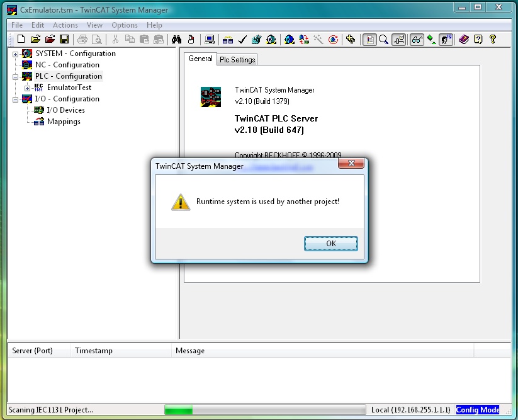Click the yellow cross-shaped toolbar icon

tap(351, 40)
